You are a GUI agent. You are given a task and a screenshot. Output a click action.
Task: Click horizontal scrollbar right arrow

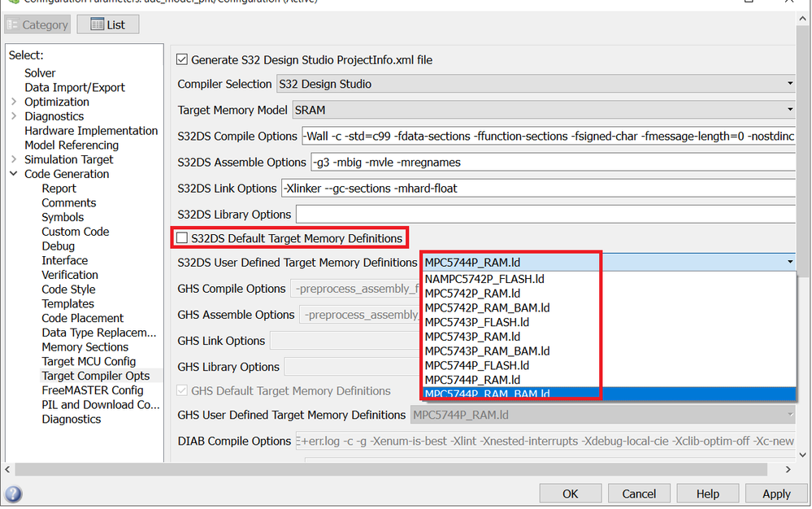(788, 469)
